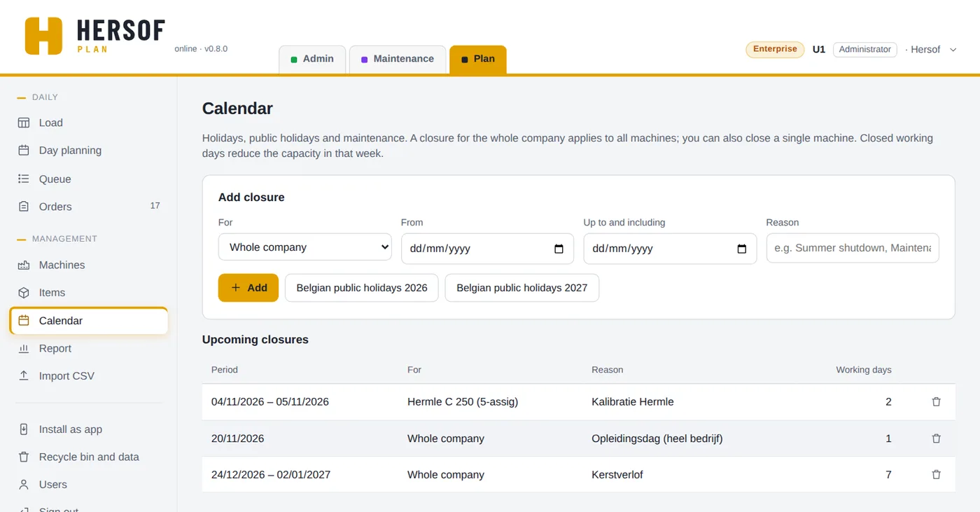
Task: Select the Calendar sidebar icon
Action: tap(24, 321)
